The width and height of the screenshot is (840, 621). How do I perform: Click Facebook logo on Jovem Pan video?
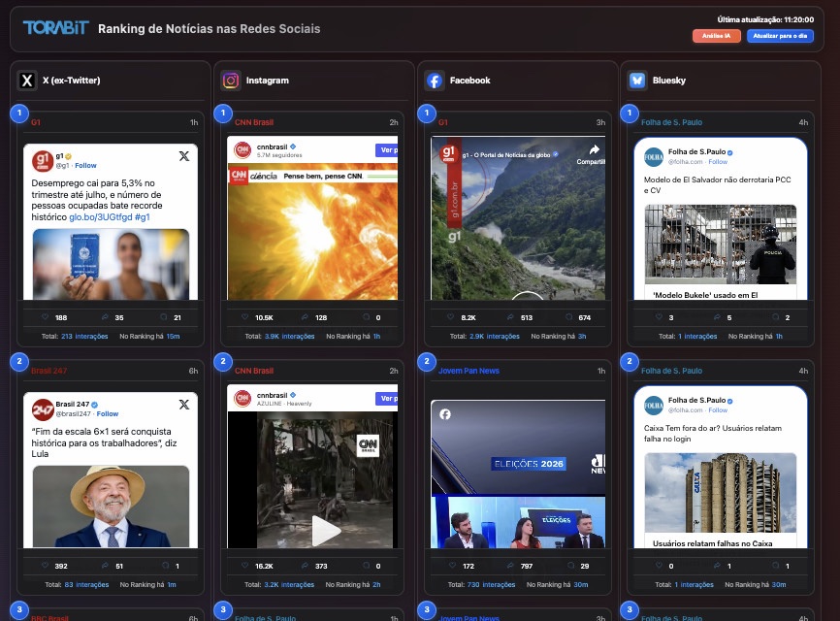click(445, 414)
